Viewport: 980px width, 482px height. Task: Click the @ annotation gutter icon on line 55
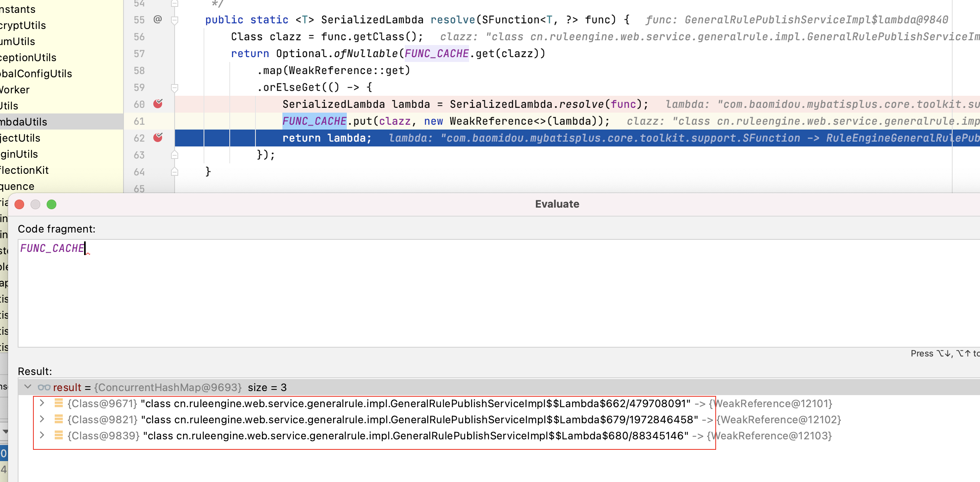(157, 19)
